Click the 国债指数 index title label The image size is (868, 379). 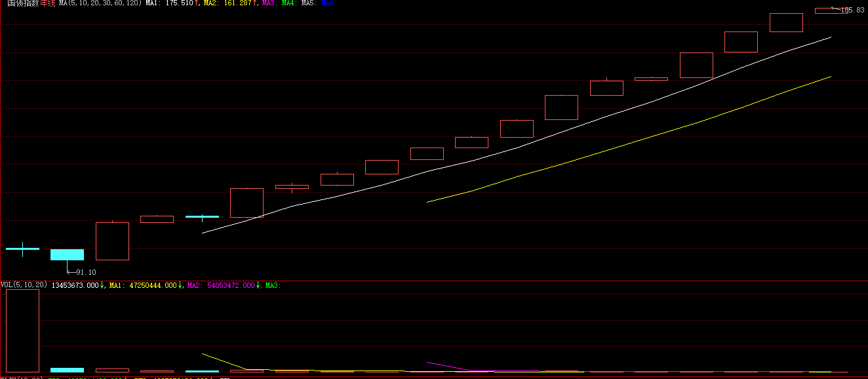coord(23,3)
